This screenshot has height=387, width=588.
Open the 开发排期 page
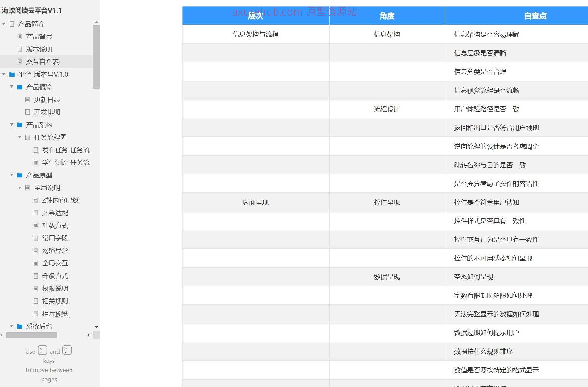47,112
